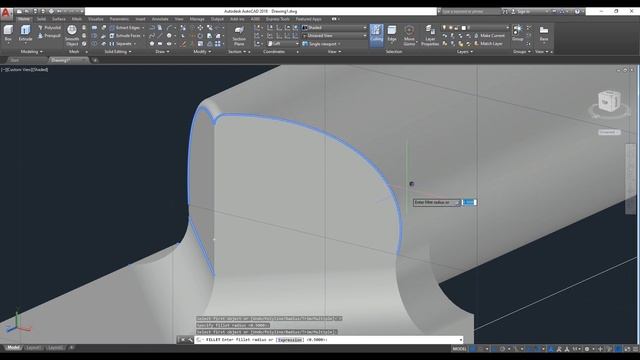Switch to the Surface ribbon tab
Viewport: 640px width, 360px height.
[59, 19]
